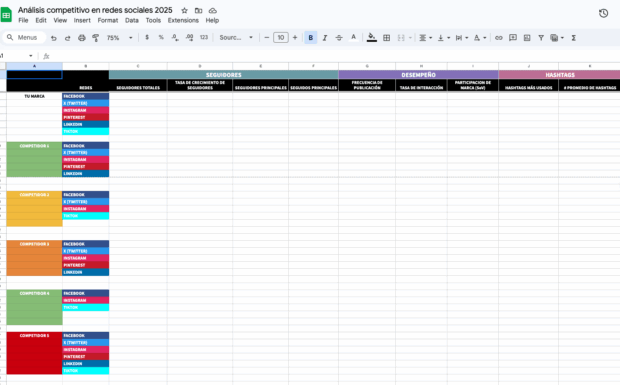The height and width of the screenshot is (385, 620).
Task: Expand the font family dropdown
Action: [x=236, y=38]
